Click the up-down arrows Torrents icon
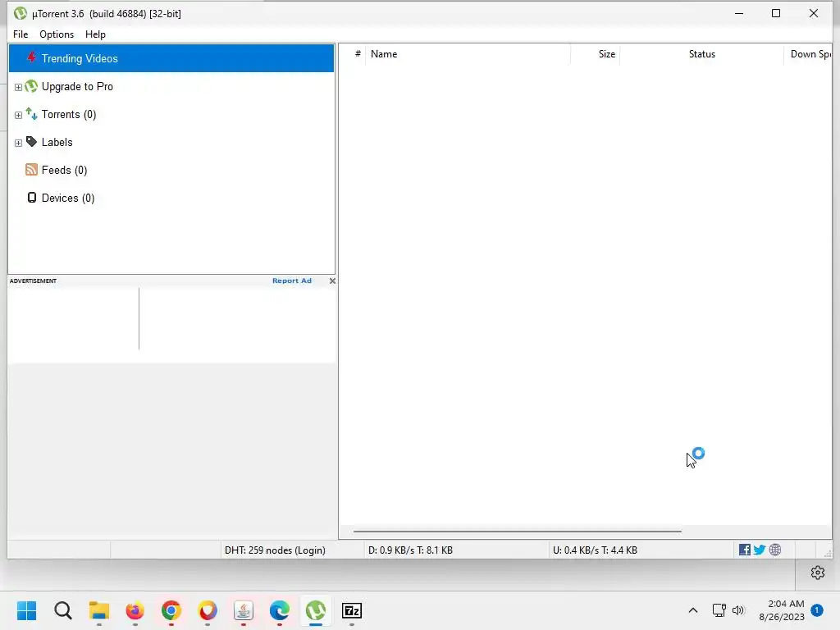The image size is (840, 630). point(32,113)
